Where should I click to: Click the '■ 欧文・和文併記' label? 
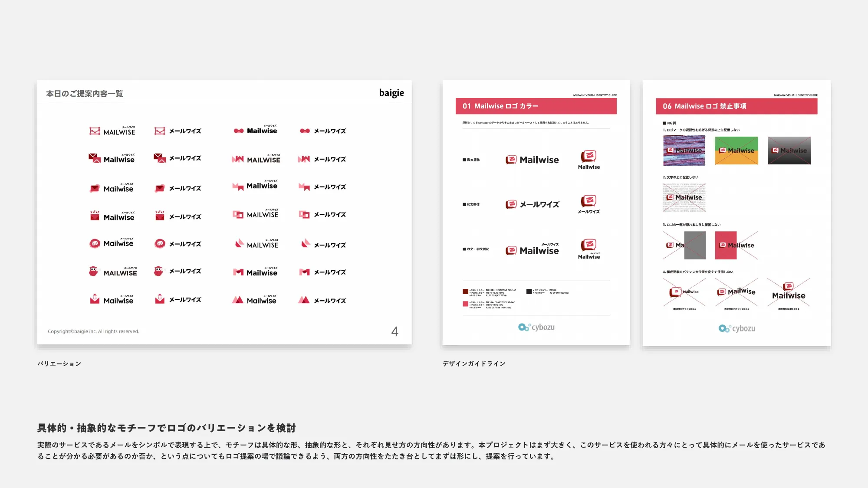click(x=476, y=249)
